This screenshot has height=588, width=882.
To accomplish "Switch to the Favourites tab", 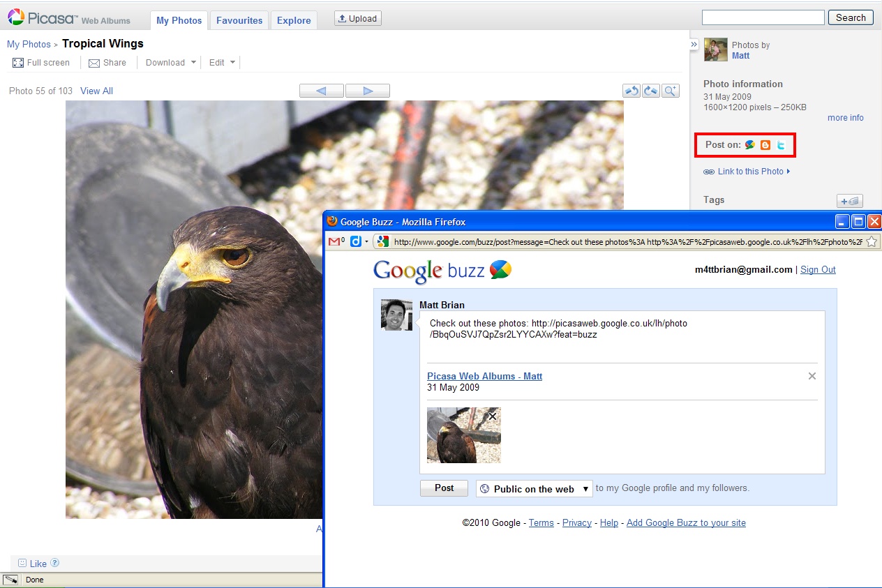I will tap(239, 20).
